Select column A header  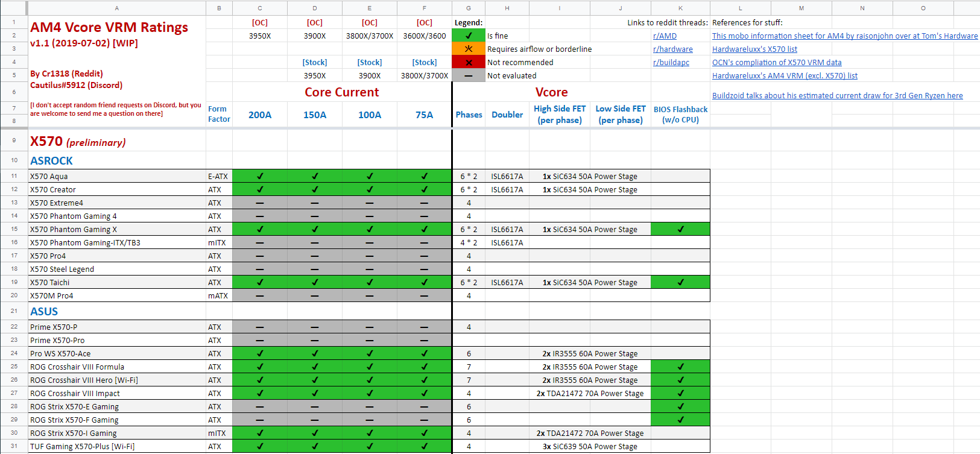(117, 8)
